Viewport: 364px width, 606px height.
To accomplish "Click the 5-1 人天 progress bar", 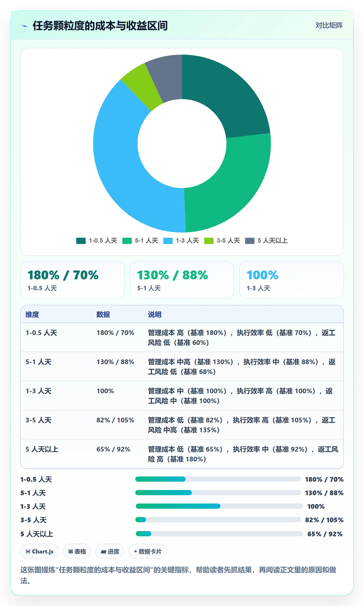I will (218, 493).
